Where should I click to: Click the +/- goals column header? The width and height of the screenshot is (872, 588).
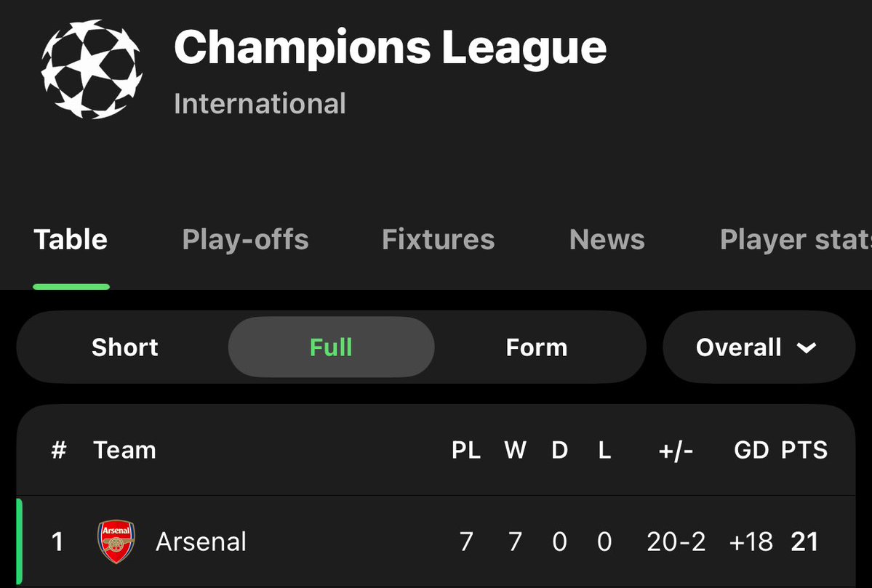pyautogui.click(x=676, y=451)
